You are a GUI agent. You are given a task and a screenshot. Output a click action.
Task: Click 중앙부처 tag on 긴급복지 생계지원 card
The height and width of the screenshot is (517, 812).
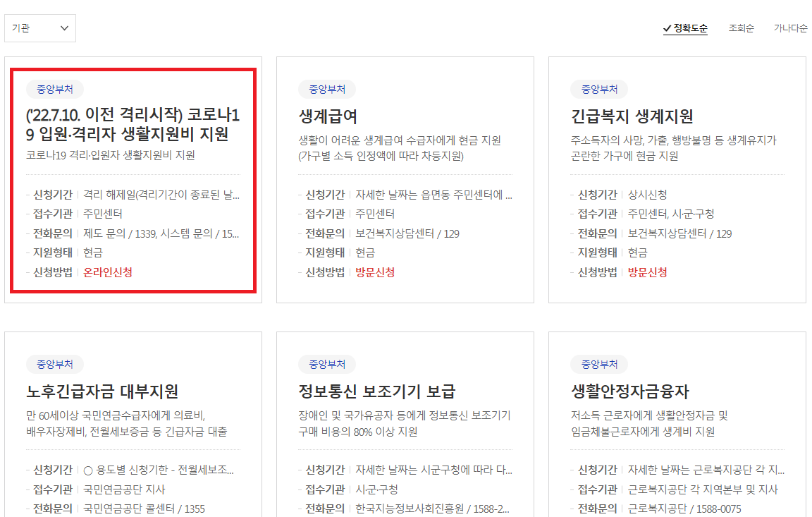pos(599,89)
